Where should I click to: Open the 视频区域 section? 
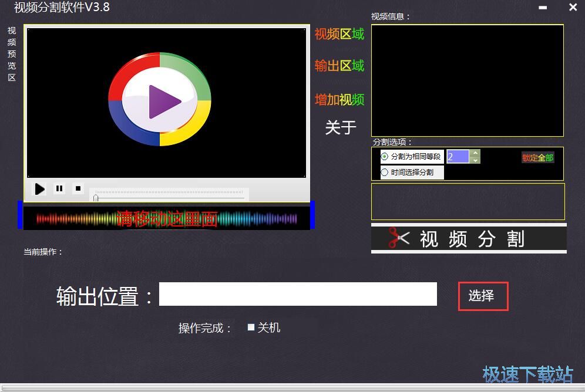pyautogui.click(x=339, y=34)
